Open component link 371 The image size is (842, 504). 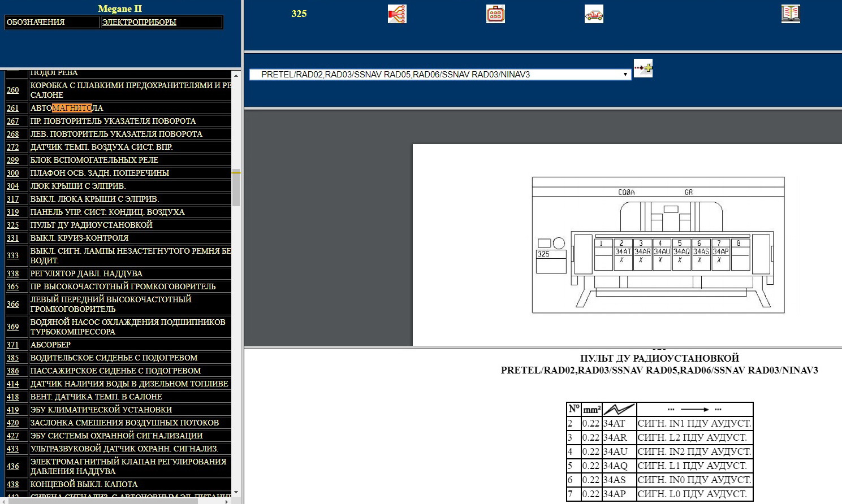point(13,345)
